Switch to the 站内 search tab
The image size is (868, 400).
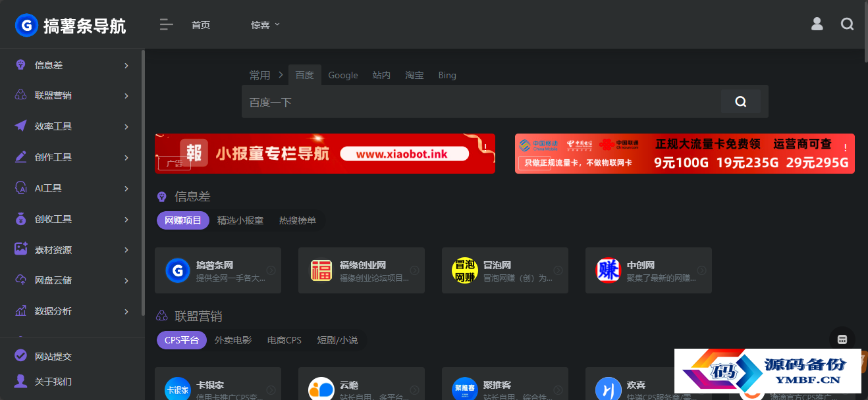point(381,75)
